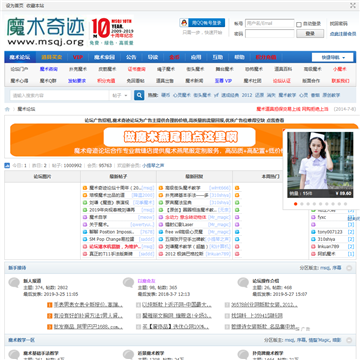The height and width of the screenshot is (360, 360).
Task: Click the speech bubble icon of first forum section
Action: coord(14,283)
